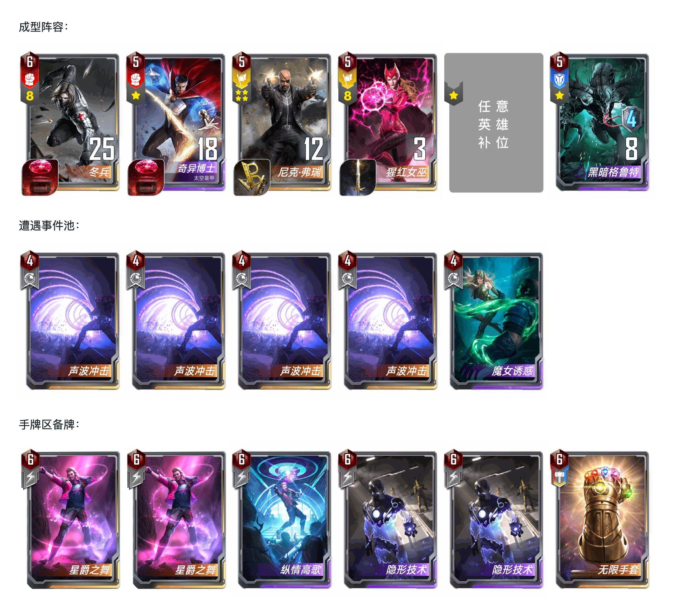Click the cycle icon on 魔女诱惑 card

point(453,279)
